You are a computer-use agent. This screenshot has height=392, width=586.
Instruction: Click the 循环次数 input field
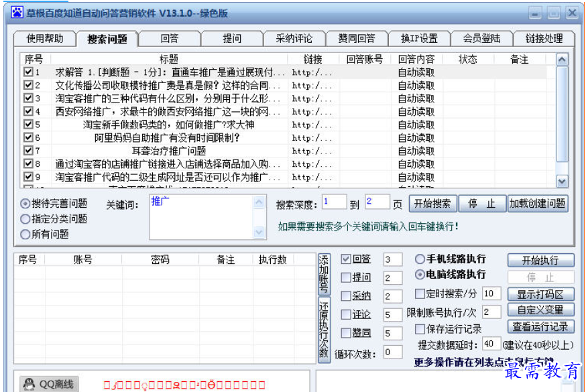pos(393,352)
